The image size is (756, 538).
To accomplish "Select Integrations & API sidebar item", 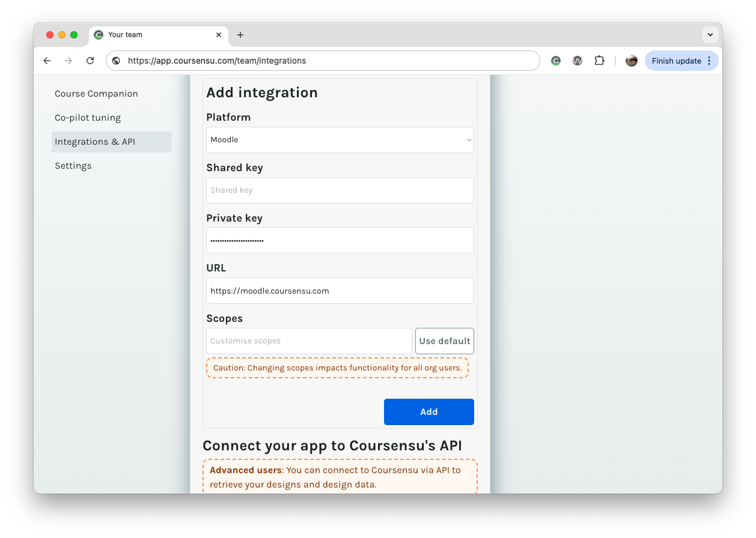I will (112, 142).
